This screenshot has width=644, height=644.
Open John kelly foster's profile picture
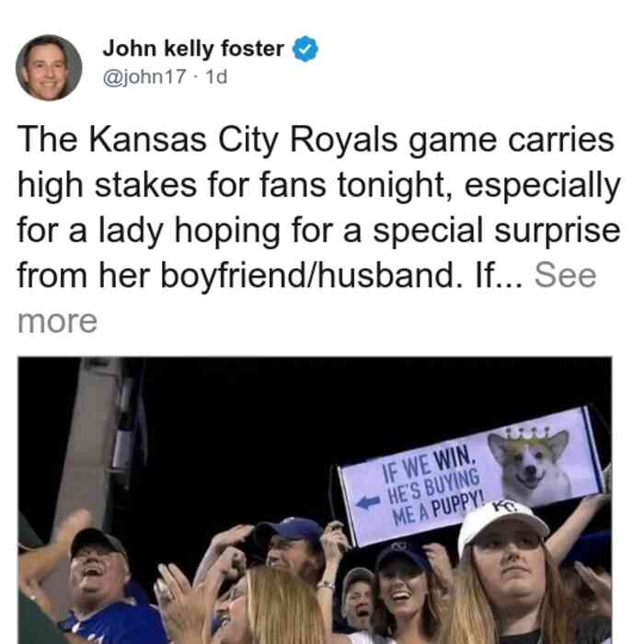(49, 68)
